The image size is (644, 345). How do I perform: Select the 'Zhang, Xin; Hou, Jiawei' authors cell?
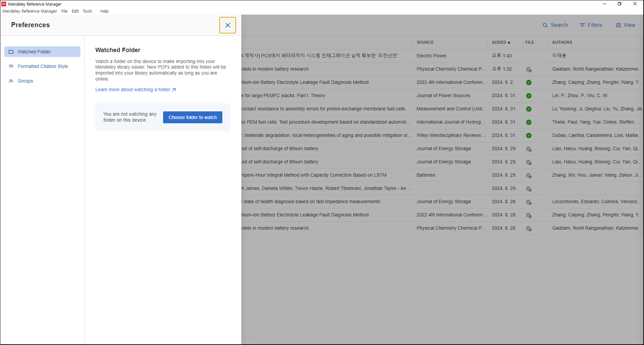(x=597, y=175)
